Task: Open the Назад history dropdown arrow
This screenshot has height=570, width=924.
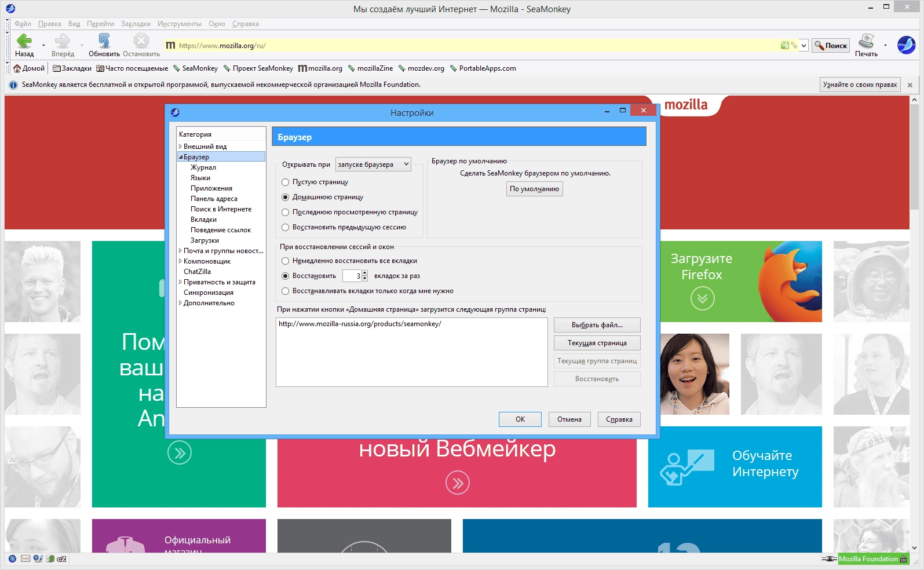Action: pos(43,45)
